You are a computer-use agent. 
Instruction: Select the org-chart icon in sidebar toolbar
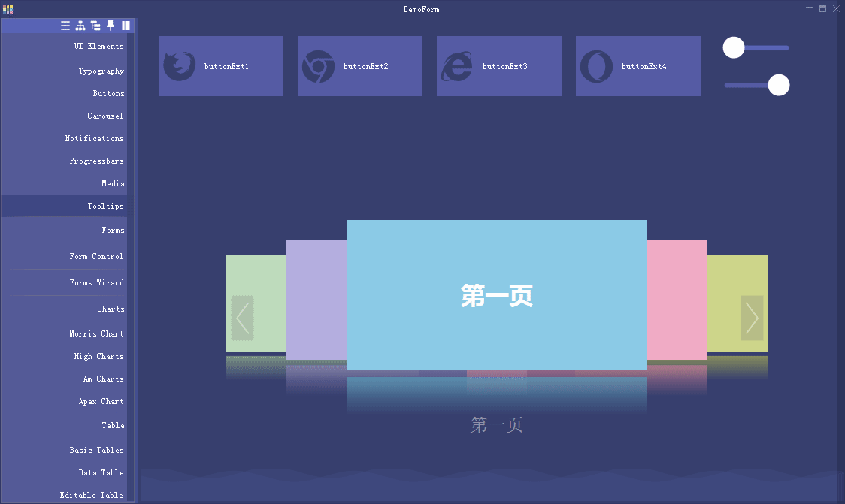(x=80, y=25)
